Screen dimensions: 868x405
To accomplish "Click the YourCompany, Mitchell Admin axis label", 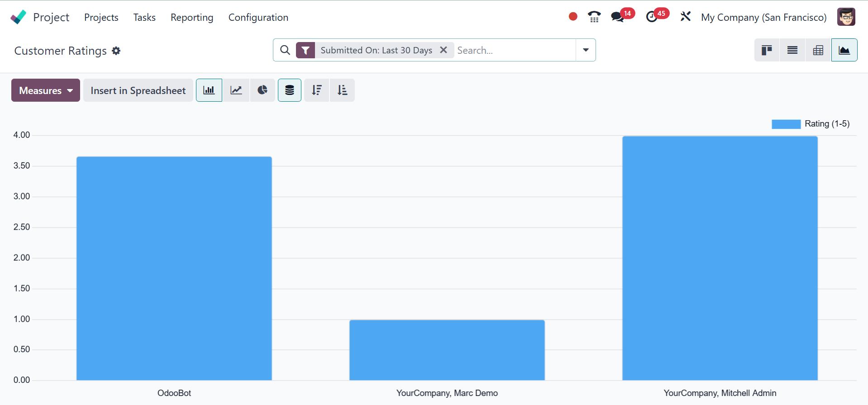I will [720, 393].
